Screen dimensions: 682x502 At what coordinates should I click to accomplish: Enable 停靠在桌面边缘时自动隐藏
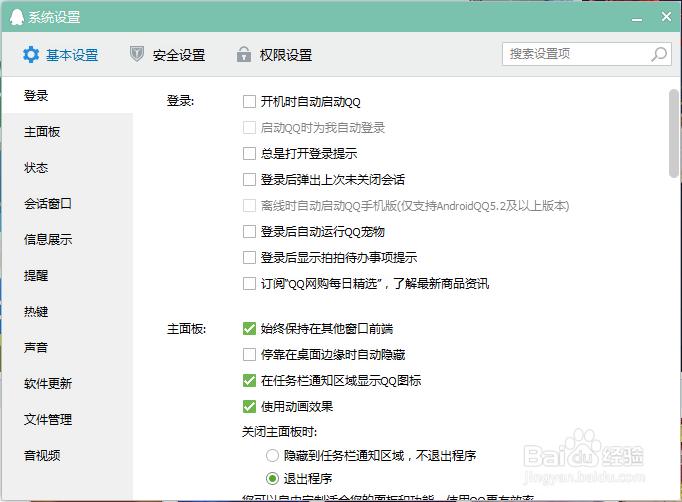point(249,355)
